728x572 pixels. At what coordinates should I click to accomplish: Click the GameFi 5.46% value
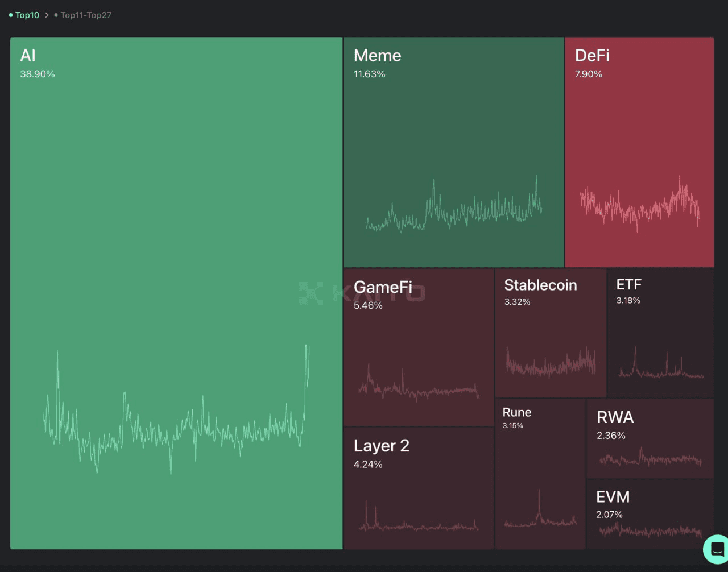point(368,305)
